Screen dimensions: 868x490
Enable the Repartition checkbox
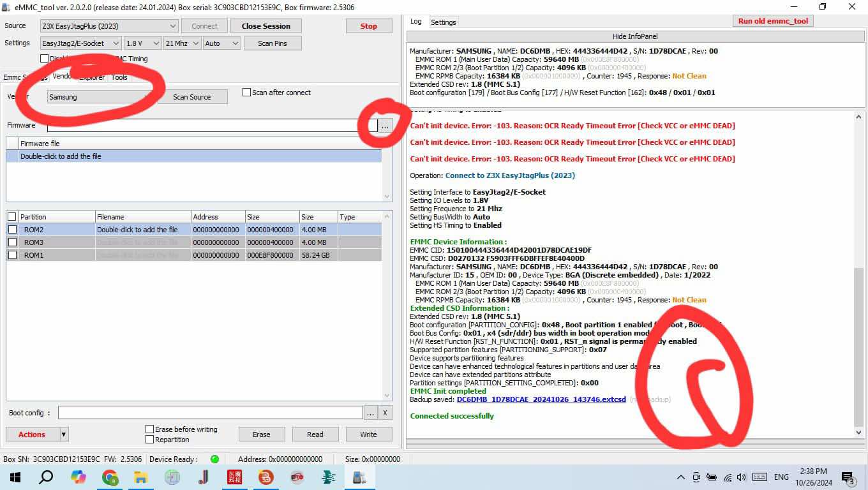pos(149,440)
